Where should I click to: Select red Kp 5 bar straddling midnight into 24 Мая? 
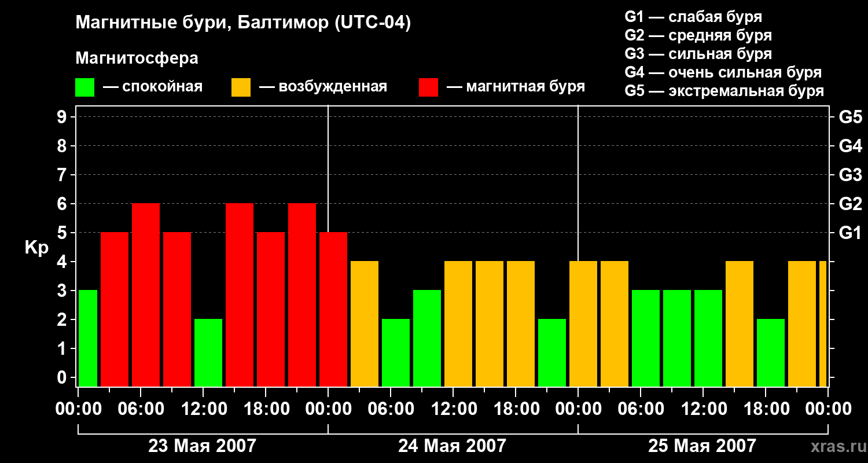333,309
